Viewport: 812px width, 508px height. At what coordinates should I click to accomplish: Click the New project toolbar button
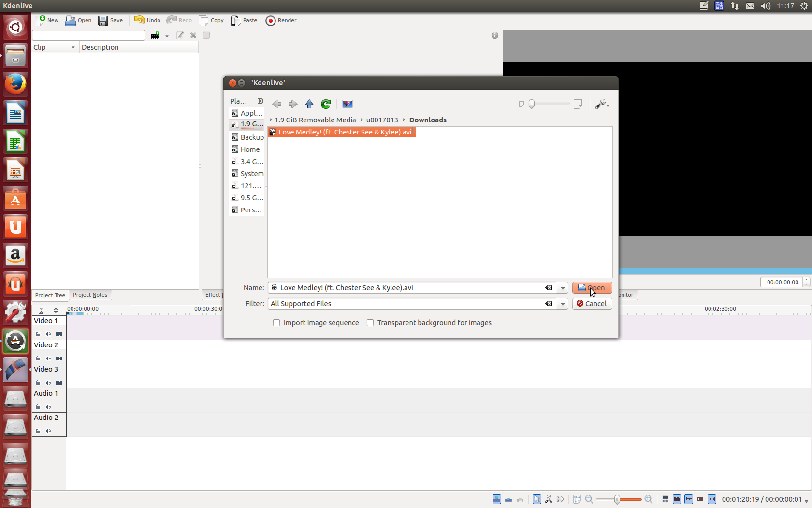coord(47,20)
